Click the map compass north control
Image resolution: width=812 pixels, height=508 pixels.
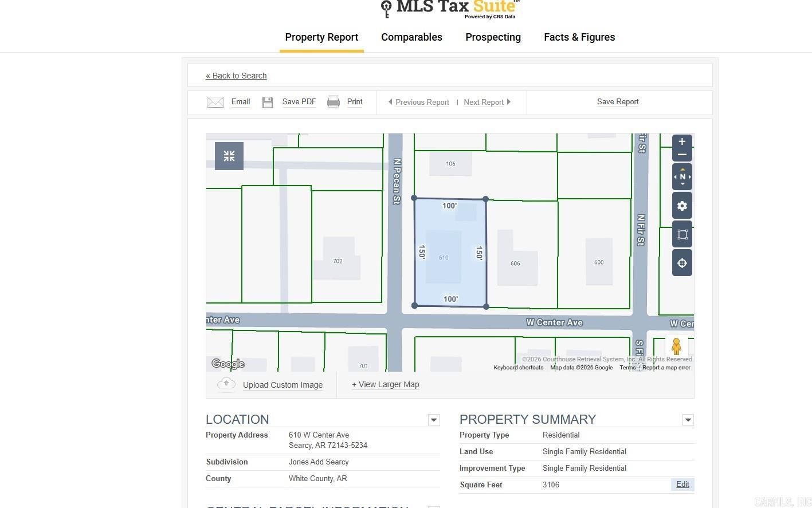point(682,177)
